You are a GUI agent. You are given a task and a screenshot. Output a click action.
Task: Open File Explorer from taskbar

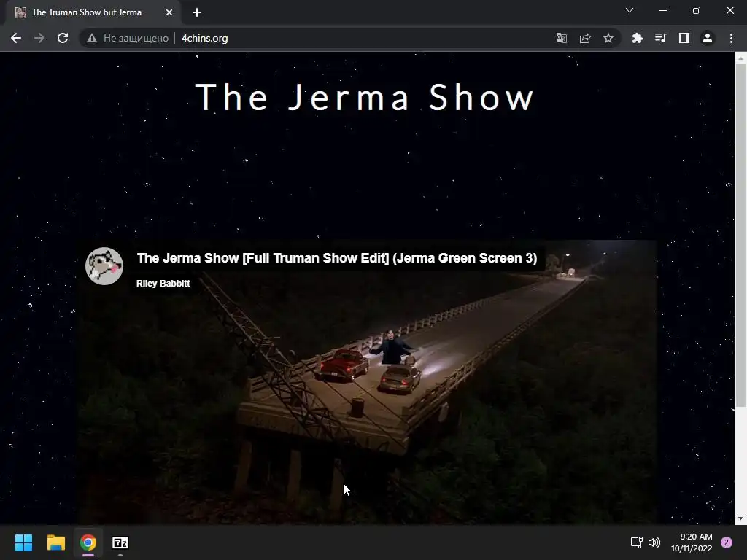[55, 542]
